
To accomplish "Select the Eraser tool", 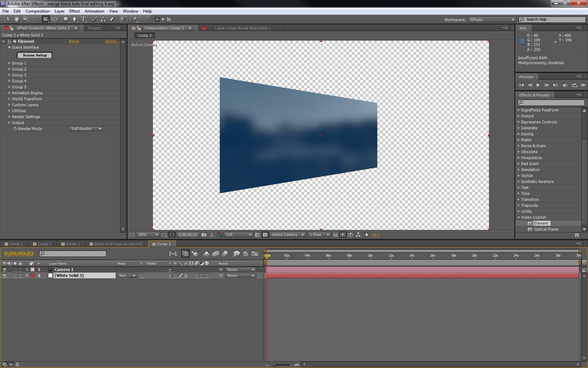I will pyautogui.click(x=112, y=19).
